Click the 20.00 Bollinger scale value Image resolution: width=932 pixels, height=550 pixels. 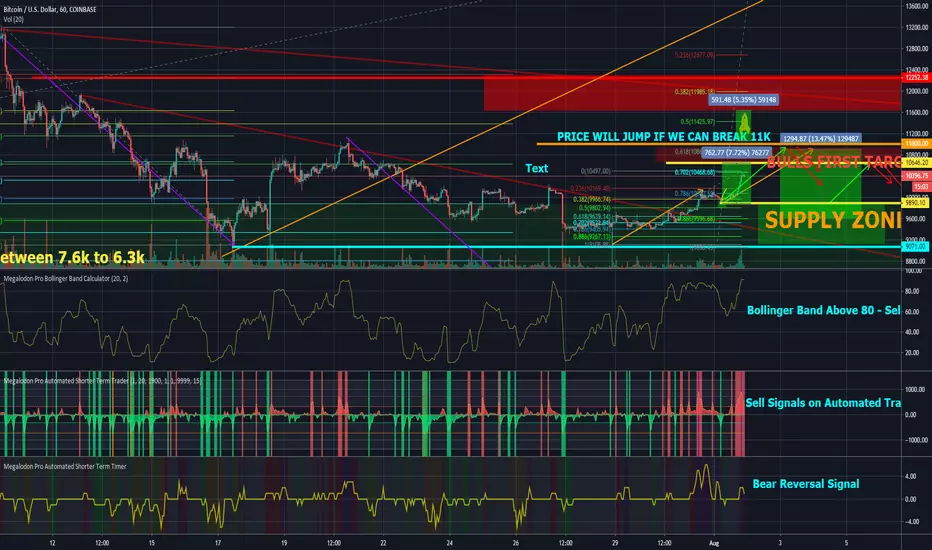(912, 353)
